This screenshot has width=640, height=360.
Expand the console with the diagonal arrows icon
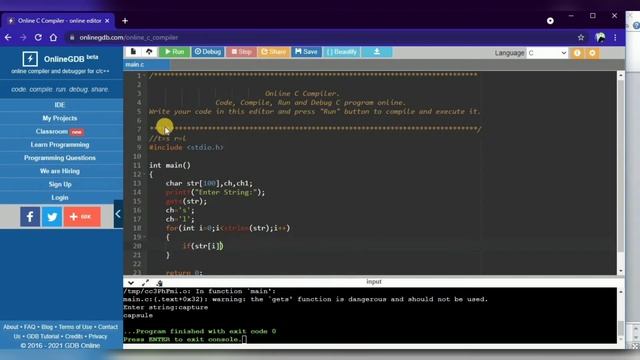(x=145, y=282)
